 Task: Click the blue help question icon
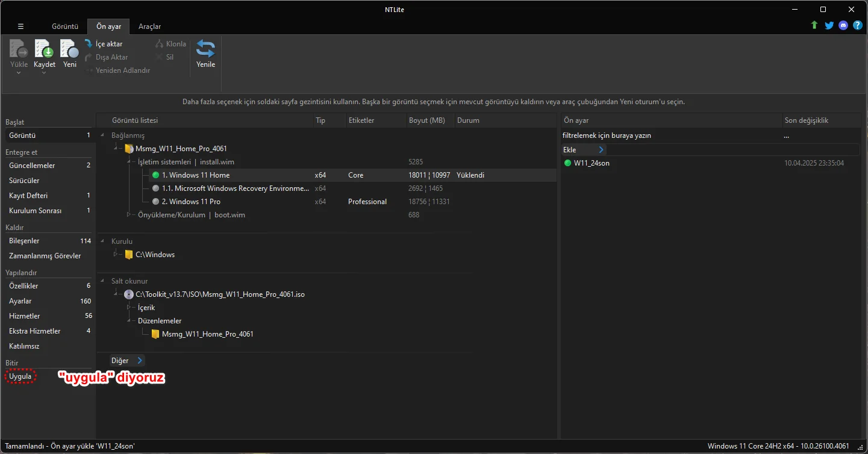coord(858,25)
